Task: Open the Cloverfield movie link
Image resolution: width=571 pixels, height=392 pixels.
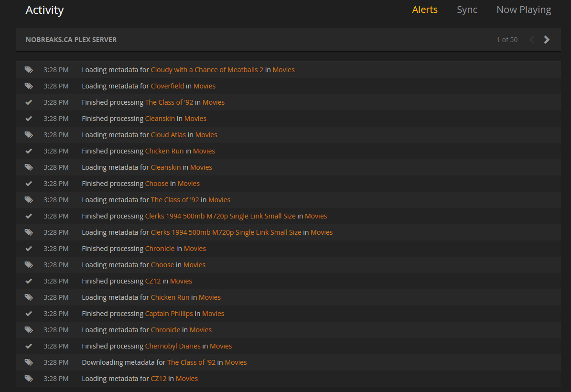Action: coord(168,86)
